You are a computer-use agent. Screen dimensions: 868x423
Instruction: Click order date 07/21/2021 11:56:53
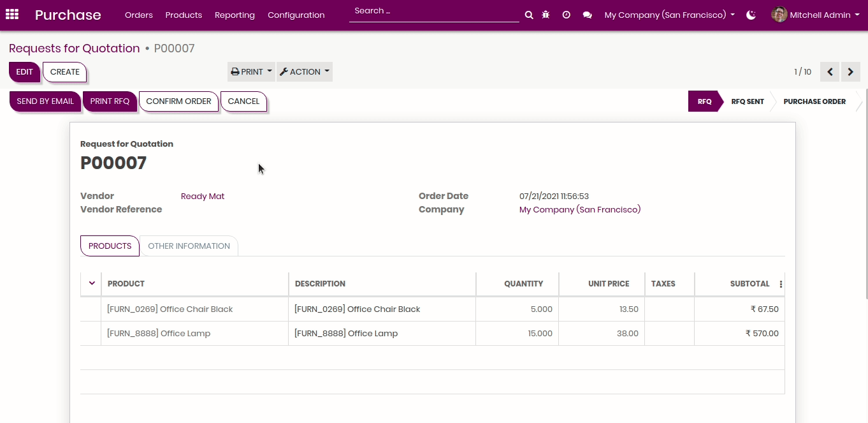click(x=554, y=197)
